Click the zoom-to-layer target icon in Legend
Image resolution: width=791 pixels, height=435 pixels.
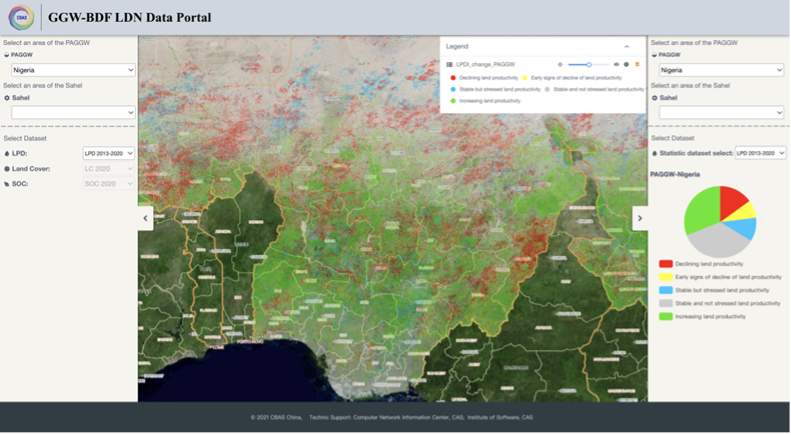click(x=560, y=63)
